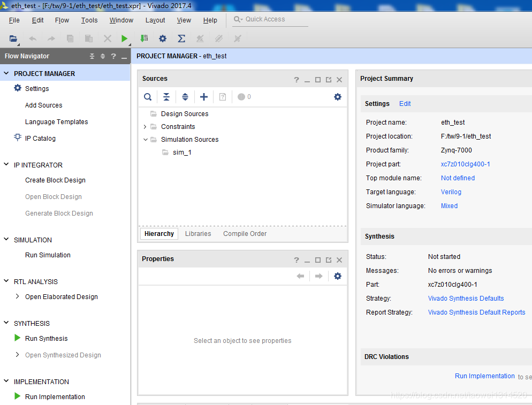Click the Redo arrow in toolbar

pyautogui.click(x=51, y=39)
